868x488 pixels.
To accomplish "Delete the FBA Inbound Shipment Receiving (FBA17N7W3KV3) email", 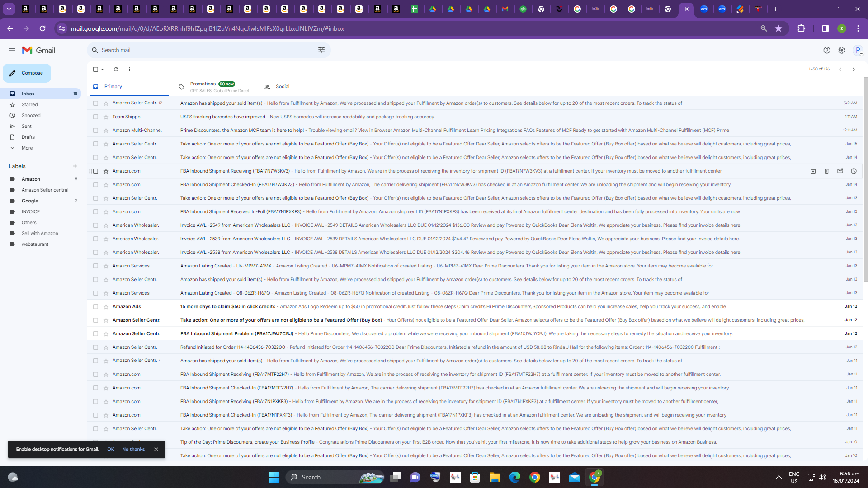I will point(826,171).
